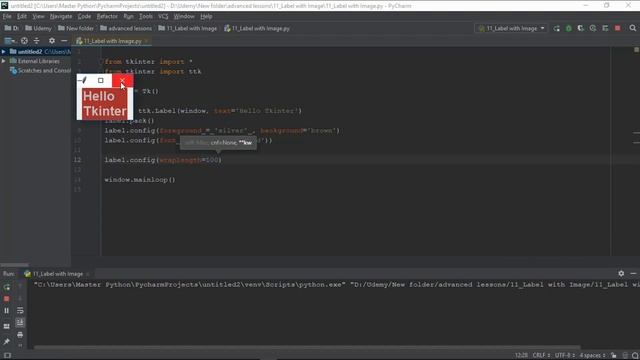Viewport: 640px width, 360px height.
Task: Rerun the script from the Run panel
Action: pyautogui.click(x=7, y=287)
